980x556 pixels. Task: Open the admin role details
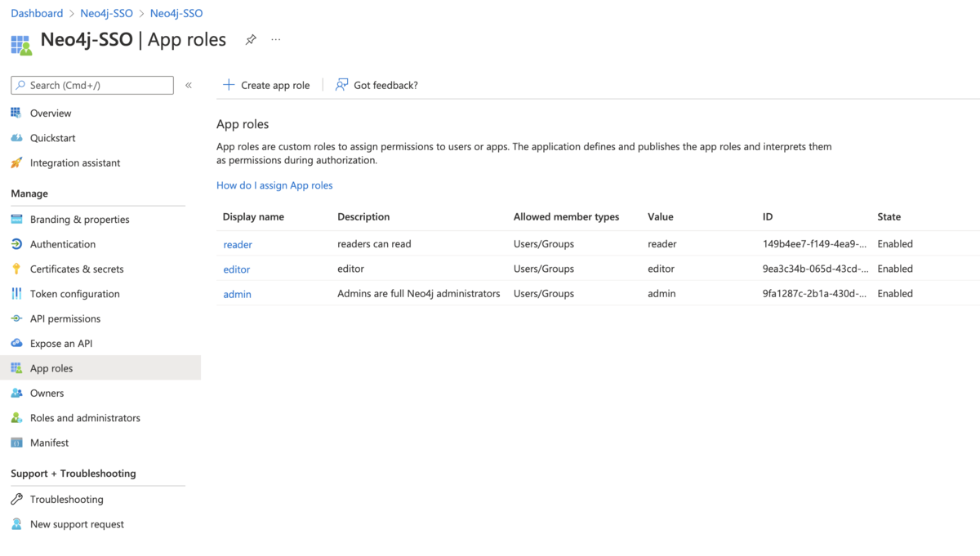pyautogui.click(x=237, y=293)
